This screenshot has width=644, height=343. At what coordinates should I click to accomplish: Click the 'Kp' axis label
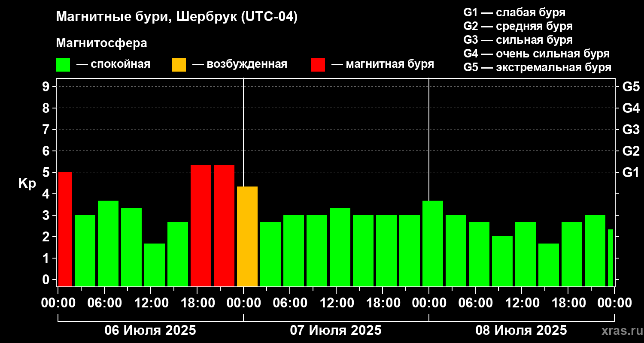(27, 183)
